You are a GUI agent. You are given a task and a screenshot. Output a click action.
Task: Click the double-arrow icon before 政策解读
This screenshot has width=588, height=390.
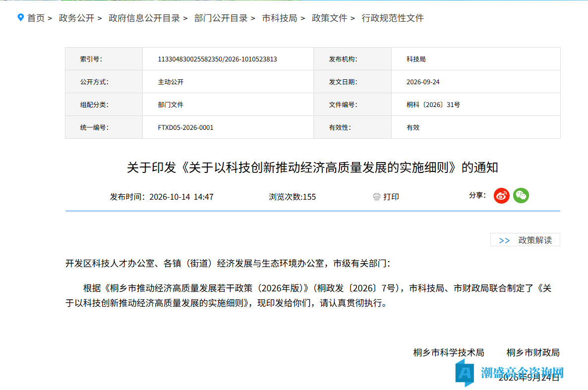tap(504, 241)
